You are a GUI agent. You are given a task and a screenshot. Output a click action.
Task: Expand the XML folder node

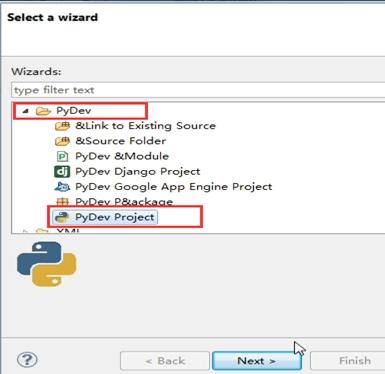25,231
